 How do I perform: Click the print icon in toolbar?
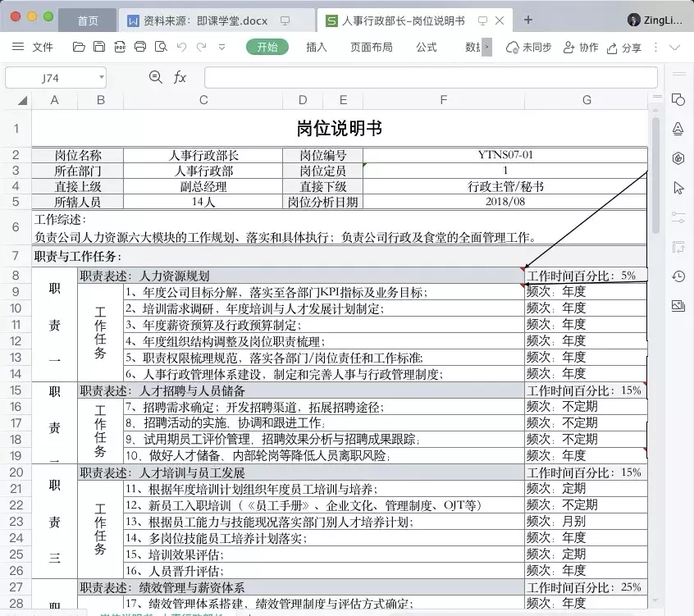pos(140,48)
